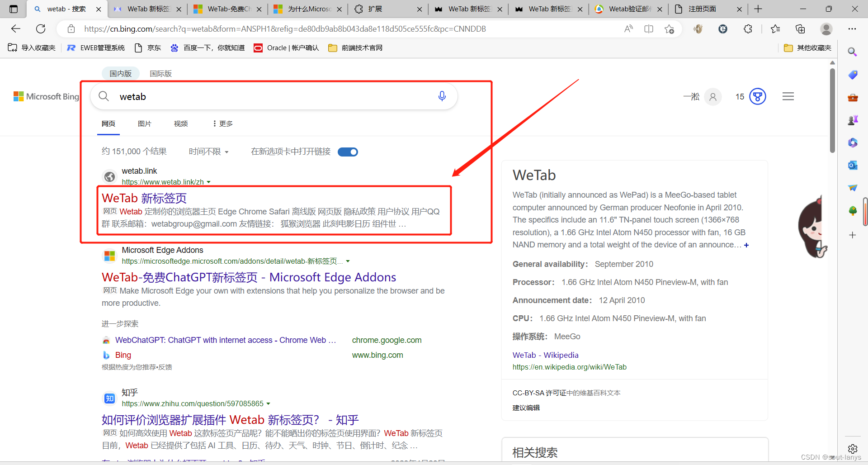
Task: Toggle open links in new tab switch
Action: (x=348, y=152)
